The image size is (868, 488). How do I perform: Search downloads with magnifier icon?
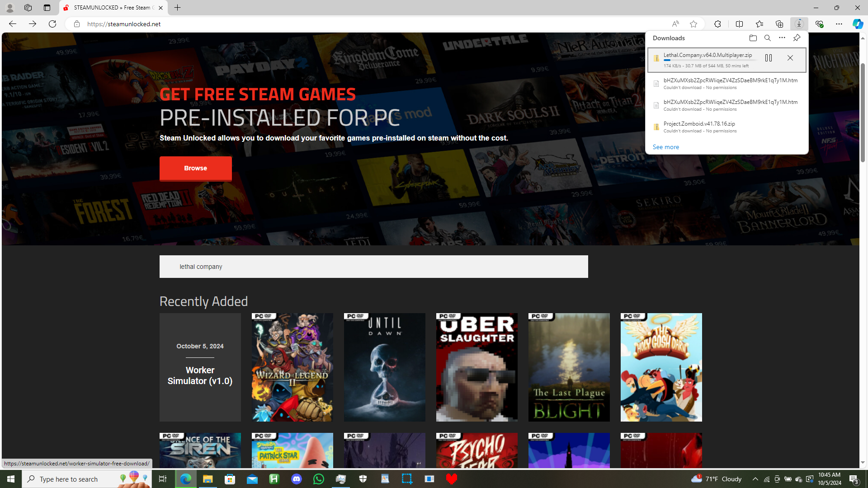[x=767, y=38]
